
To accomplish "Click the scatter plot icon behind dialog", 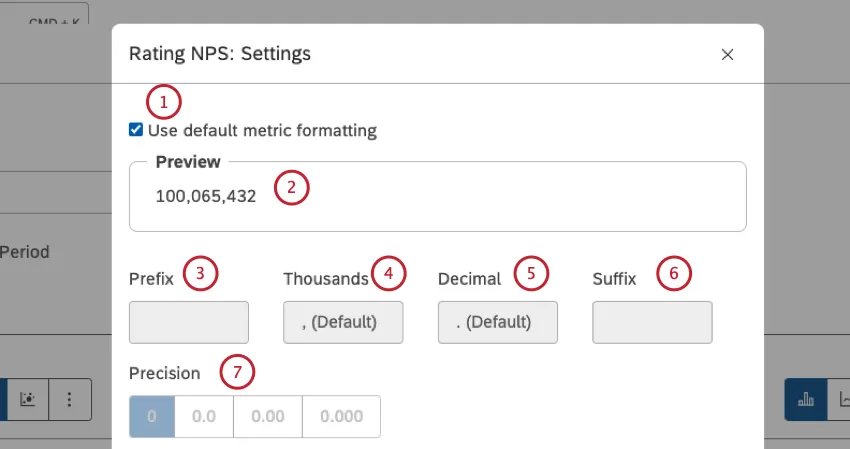I will 28,399.
